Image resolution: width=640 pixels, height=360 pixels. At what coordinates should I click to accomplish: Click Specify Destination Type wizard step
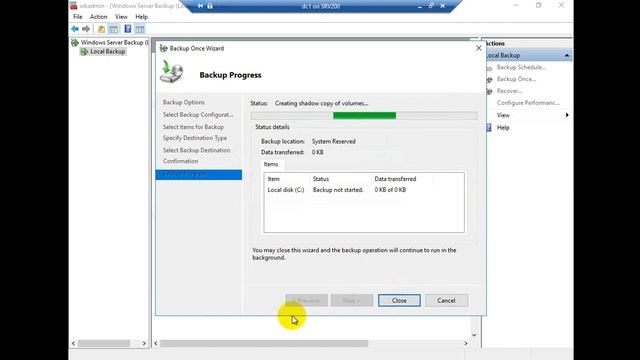point(195,138)
